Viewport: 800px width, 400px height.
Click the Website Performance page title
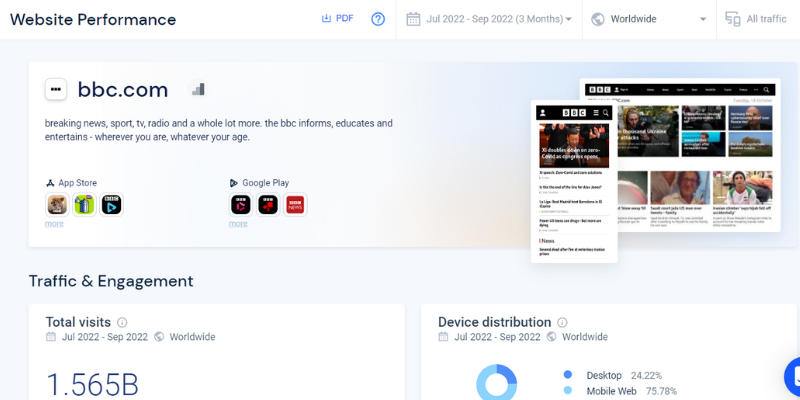click(x=93, y=19)
